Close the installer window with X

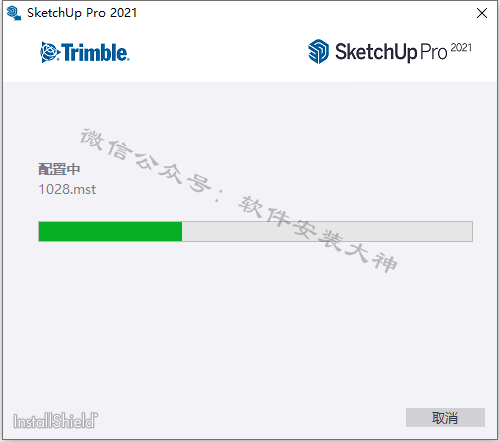click(482, 13)
